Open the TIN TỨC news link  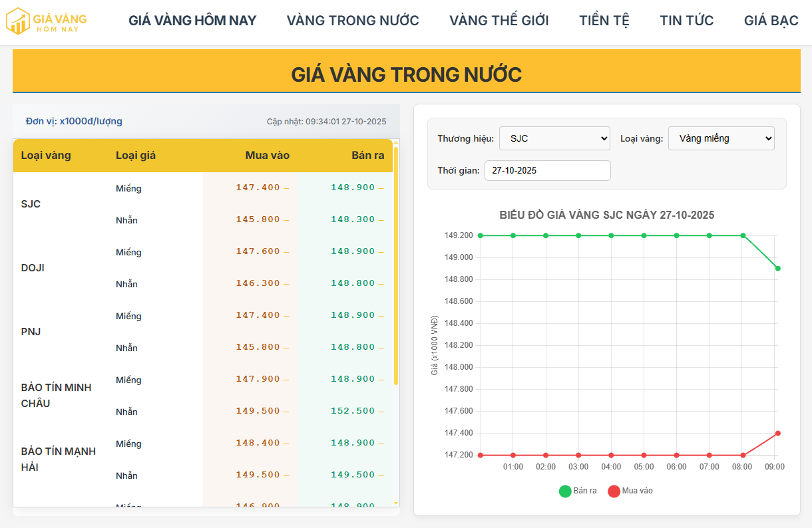click(x=686, y=21)
